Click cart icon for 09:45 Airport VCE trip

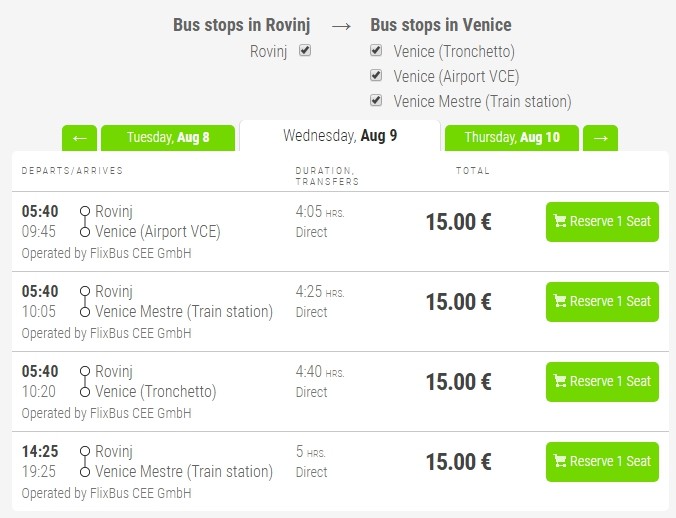click(x=560, y=221)
